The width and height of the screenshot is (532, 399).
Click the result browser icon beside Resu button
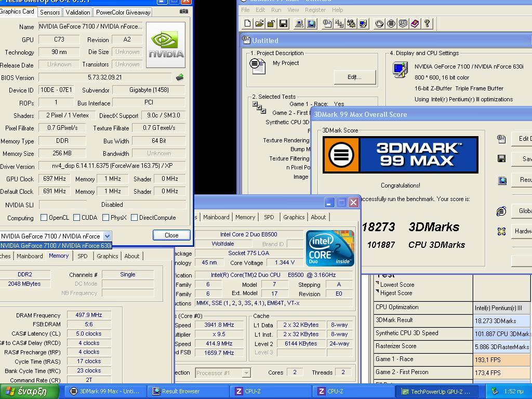coord(502,180)
